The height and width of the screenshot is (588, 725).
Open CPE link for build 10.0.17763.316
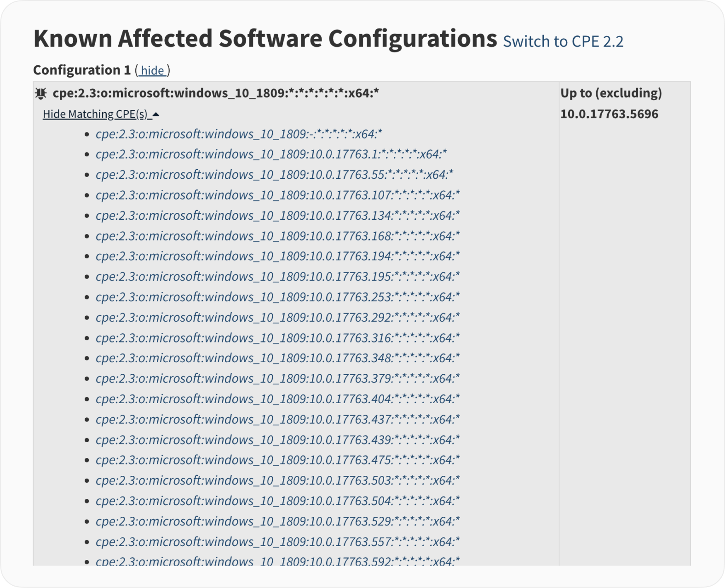277,338
